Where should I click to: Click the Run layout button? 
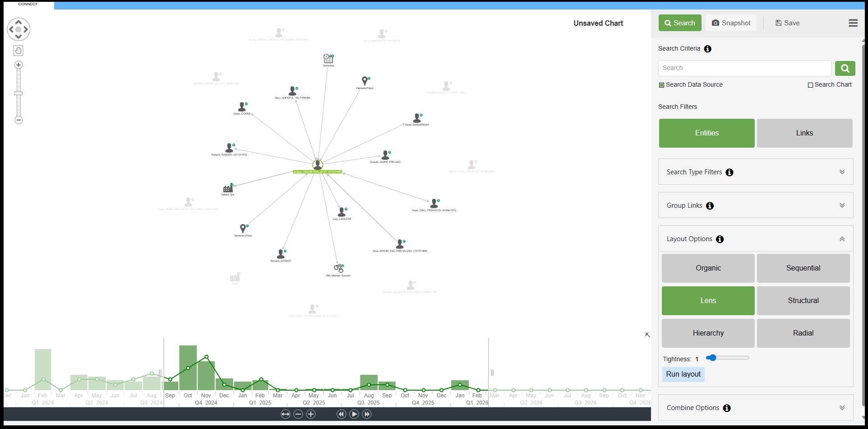[683, 374]
